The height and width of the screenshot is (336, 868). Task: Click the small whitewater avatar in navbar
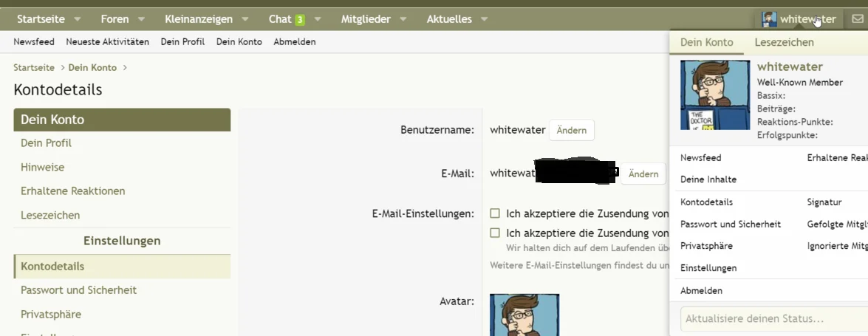770,19
